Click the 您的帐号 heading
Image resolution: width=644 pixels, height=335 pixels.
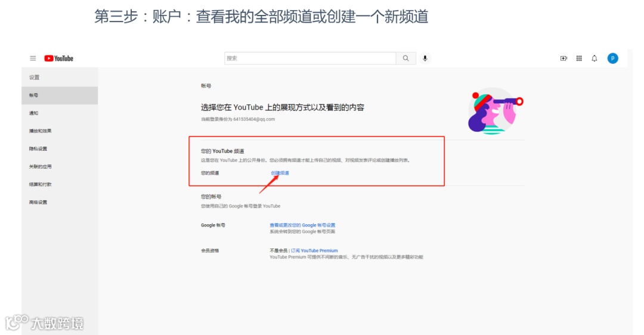pos(211,197)
